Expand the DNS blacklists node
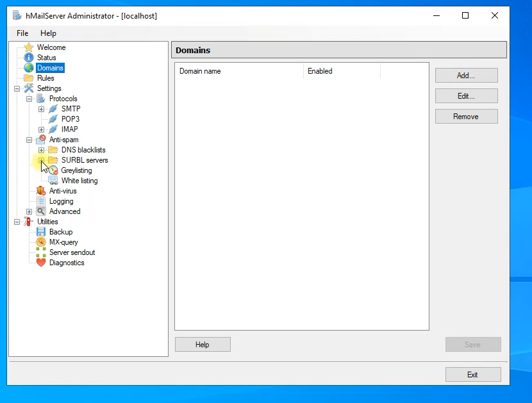 click(x=41, y=150)
